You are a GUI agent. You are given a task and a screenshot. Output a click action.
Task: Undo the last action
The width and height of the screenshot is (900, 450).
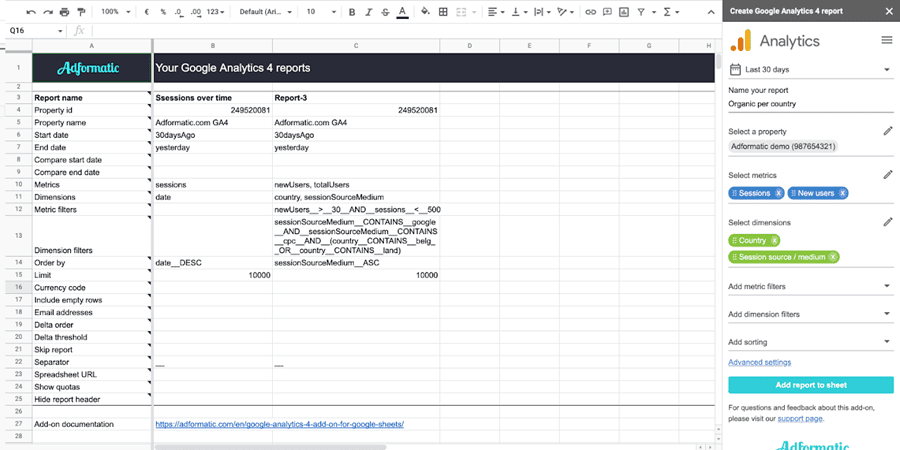pos(31,11)
